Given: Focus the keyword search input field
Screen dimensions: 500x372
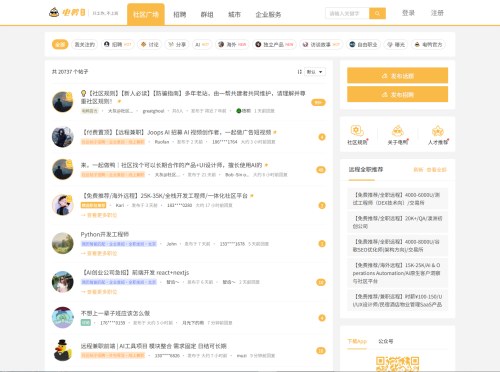Looking at the screenshot, I should [x=347, y=13].
